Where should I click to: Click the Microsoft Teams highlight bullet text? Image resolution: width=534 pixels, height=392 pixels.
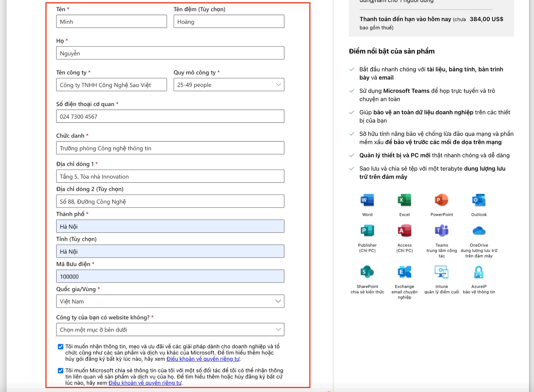click(427, 95)
